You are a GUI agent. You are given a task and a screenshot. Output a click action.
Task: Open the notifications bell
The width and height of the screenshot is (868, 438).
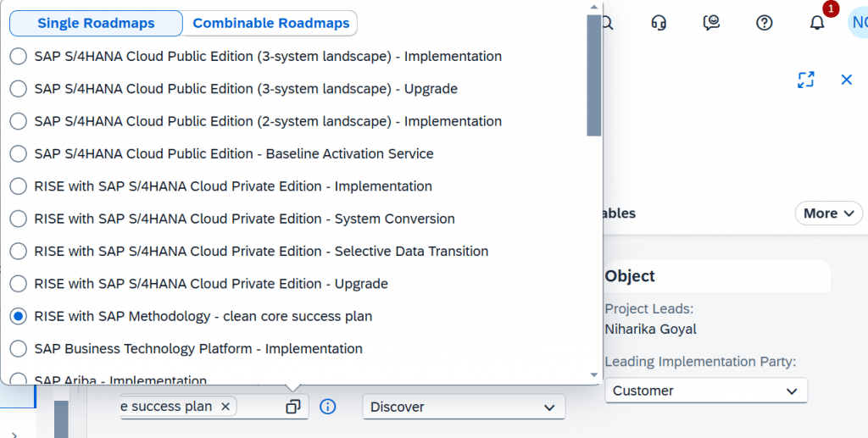pyautogui.click(x=817, y=23)
